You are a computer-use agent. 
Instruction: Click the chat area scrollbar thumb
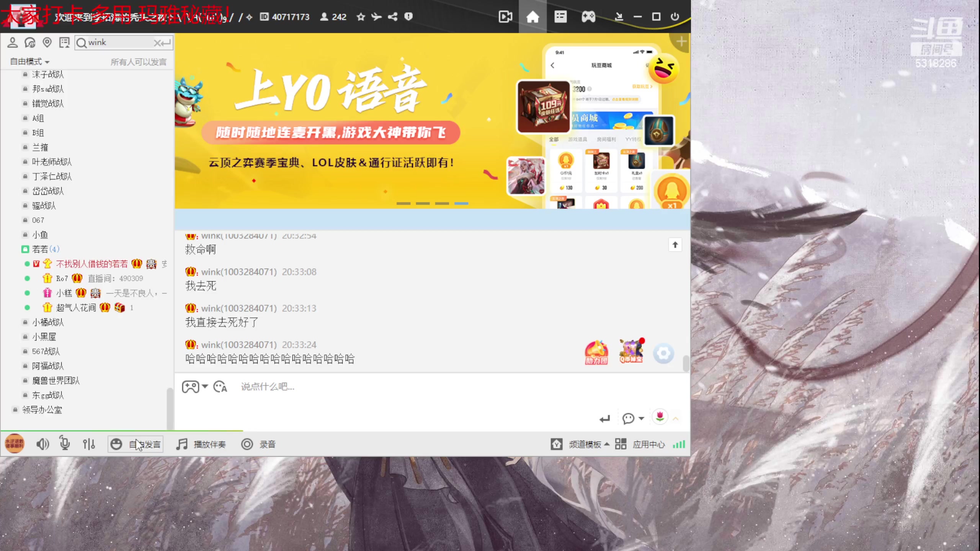pos(686,364)
